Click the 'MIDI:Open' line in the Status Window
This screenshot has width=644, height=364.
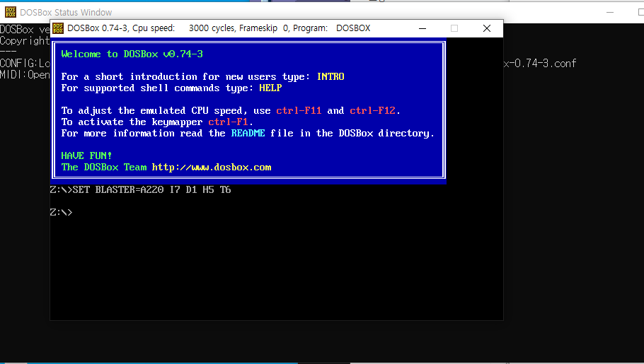tap(25, 75)
